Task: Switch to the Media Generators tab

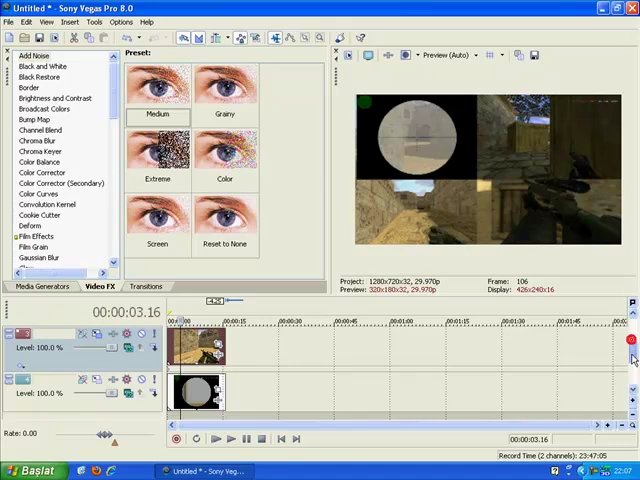Action: tap(42, 287)
